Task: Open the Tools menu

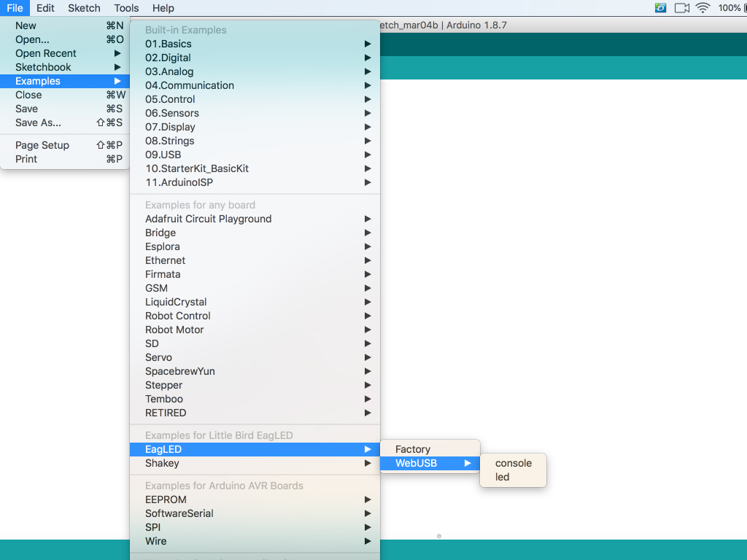Action: 126,8
